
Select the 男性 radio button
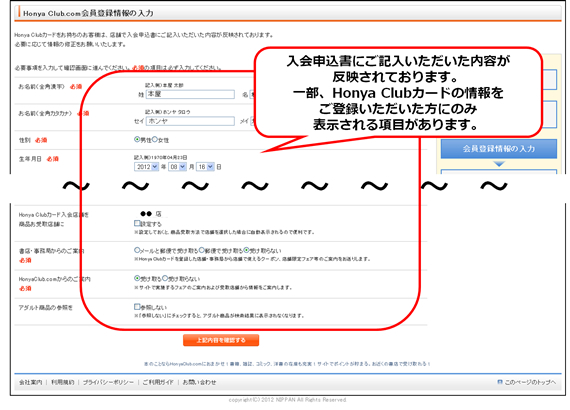coord(137,139)
